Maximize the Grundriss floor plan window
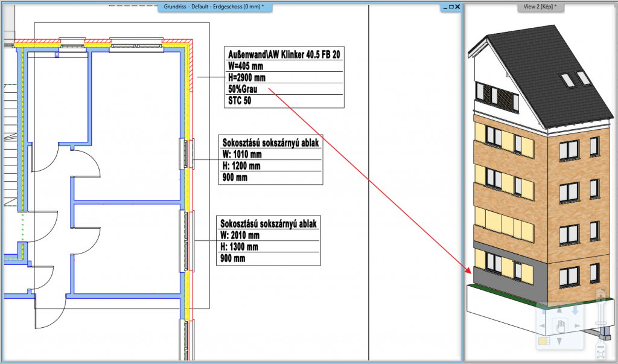Image resolution: width=618 pixels, height=364 pixels. pyautogui.click(x=451, y=7)
